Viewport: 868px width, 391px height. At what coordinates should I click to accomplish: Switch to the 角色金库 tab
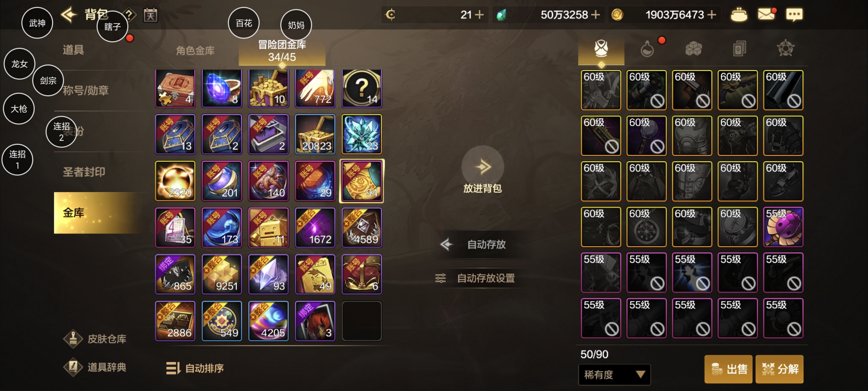[x=195, y=50]
